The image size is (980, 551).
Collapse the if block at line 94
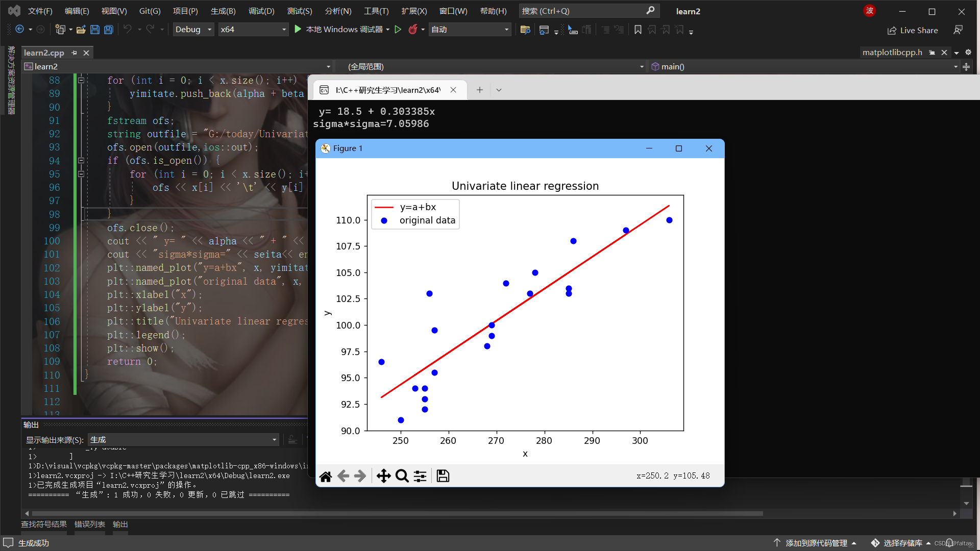(81, 160)
